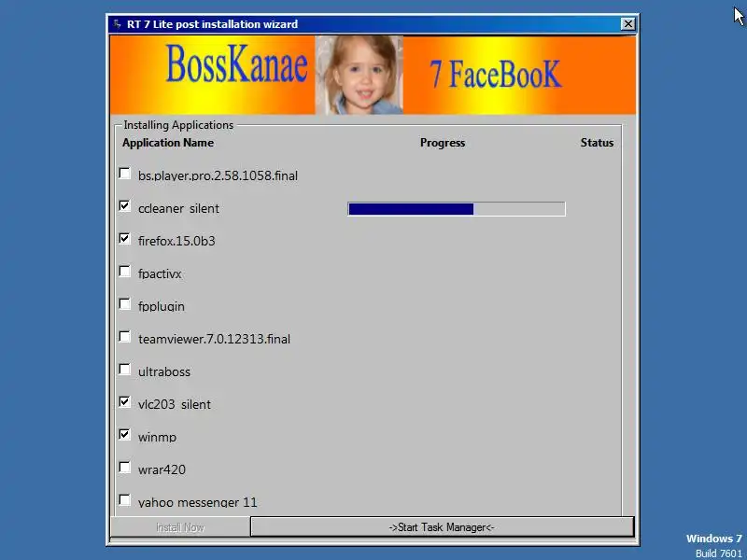Disable the vlc203 silent checkbox

pyautogui.click(x=125, y=402)
